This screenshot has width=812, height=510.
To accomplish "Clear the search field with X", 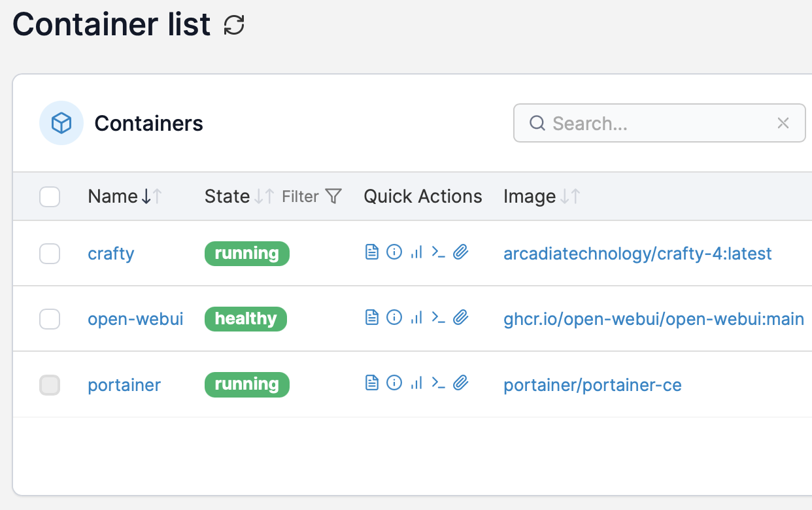I will click(783, 123).
